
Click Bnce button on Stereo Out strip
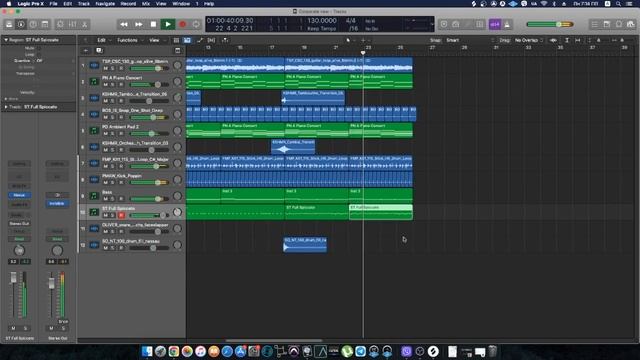click(x=63, y=322)
